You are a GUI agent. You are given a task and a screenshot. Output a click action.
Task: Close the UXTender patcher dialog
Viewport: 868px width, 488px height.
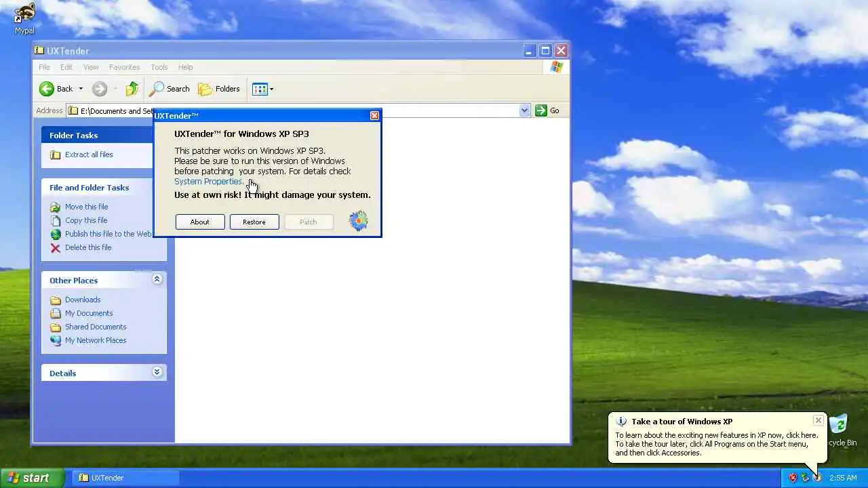click(374, 116)
